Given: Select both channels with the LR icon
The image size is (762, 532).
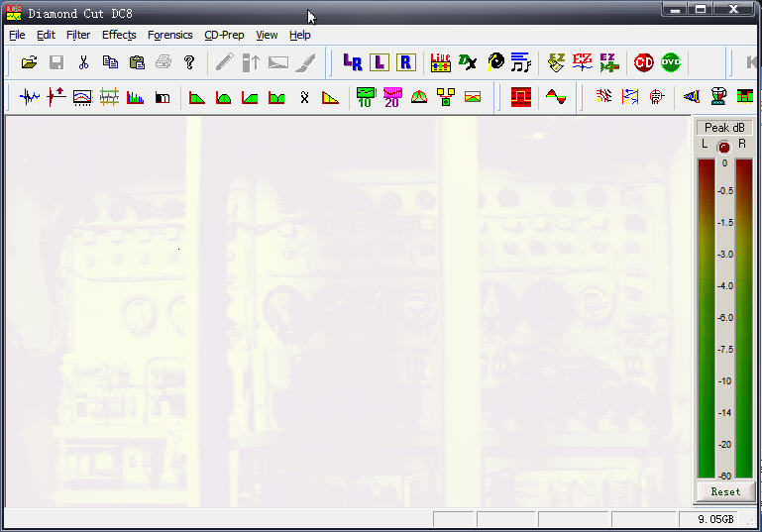Looking at the screenshot, I should [x=353, y=62].
